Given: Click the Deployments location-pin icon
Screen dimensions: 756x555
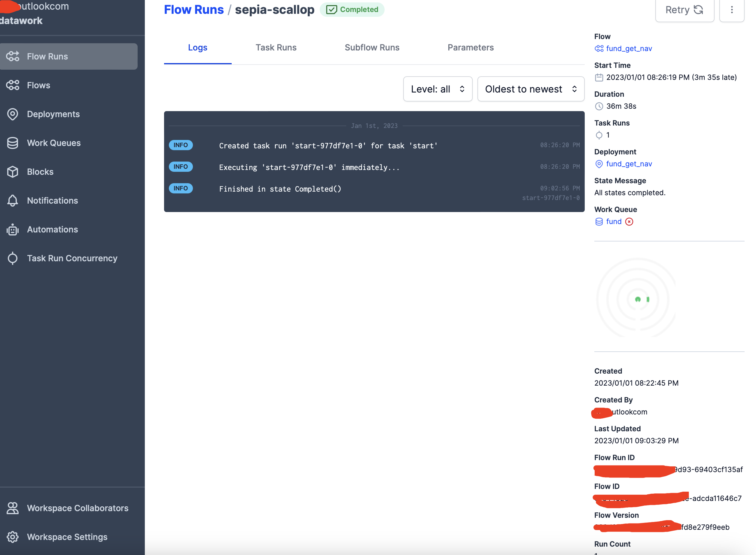Looking at the screenshot, I should click(13, 114).
